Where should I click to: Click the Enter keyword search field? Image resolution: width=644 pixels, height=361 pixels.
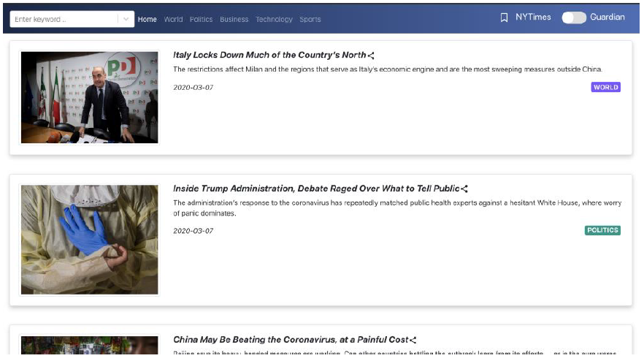point(62,19)
